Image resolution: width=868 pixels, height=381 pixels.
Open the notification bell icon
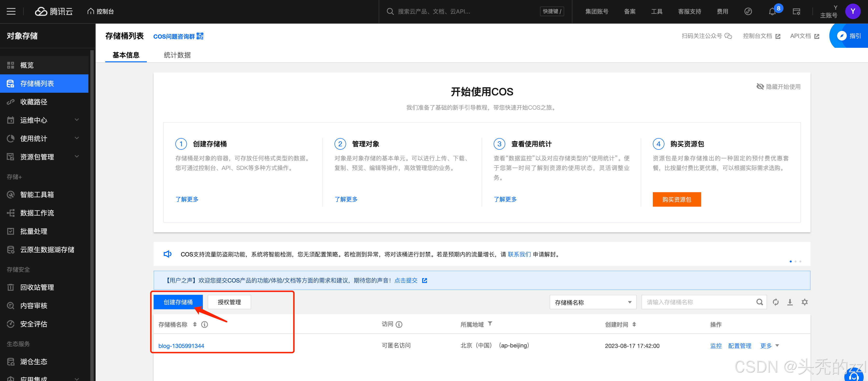[x=772, y=12]
